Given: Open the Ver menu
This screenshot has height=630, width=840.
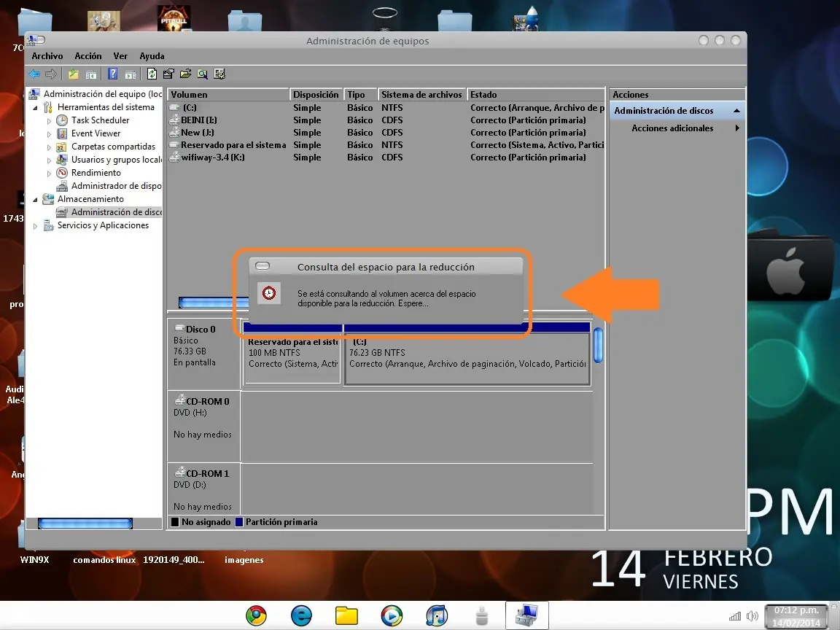Looking at the screenshot, I should click(x=120, y=55).
